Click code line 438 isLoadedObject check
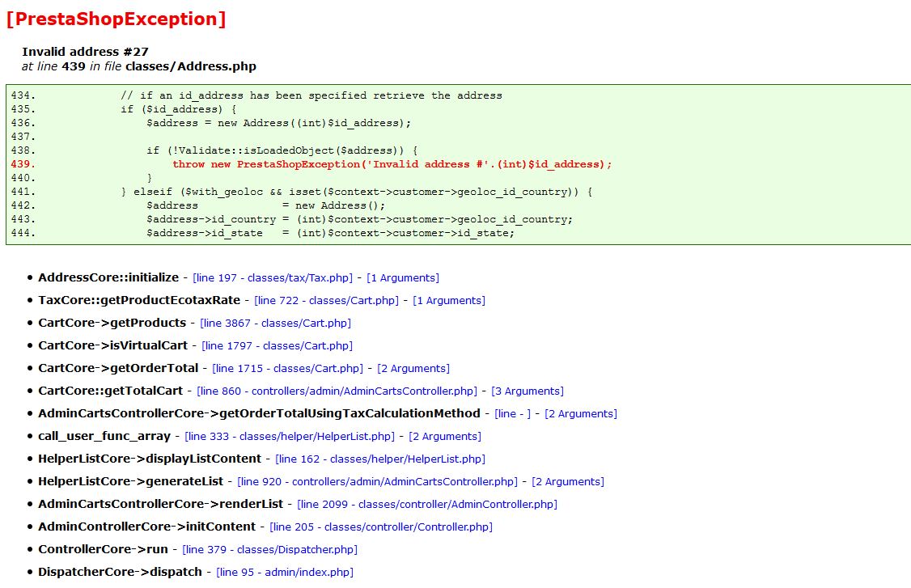The height and width of the screenshot is (588, 911). 282,150
